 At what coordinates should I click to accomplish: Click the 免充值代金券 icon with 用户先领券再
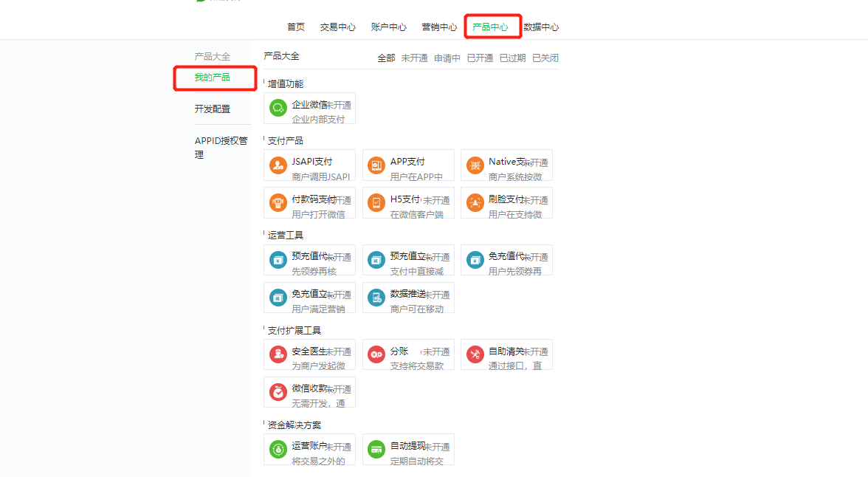(x=475, y=259)
